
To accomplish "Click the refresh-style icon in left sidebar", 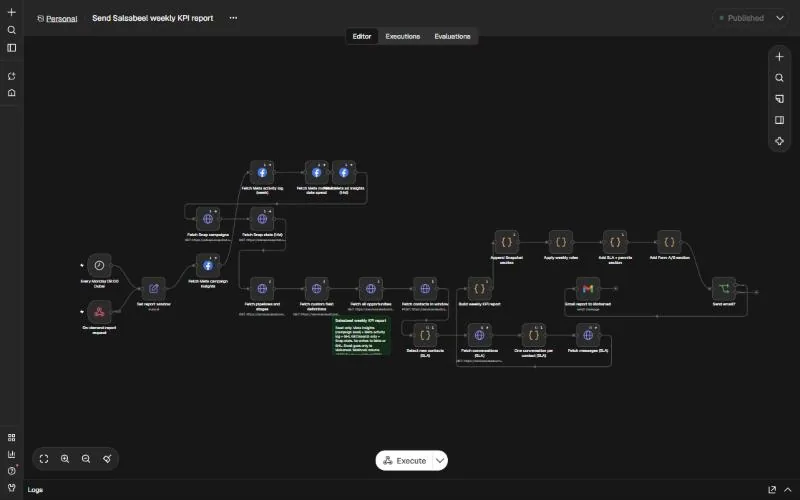I will [x=11, y=76].
